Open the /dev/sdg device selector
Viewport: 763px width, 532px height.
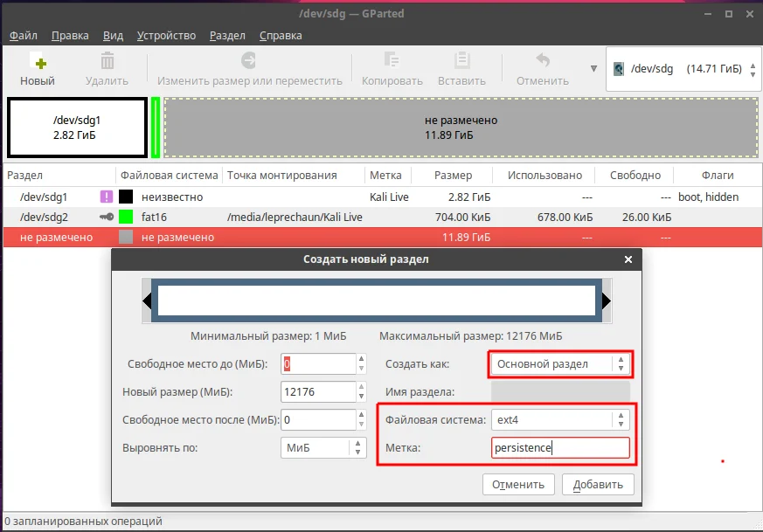coord(683,69)
